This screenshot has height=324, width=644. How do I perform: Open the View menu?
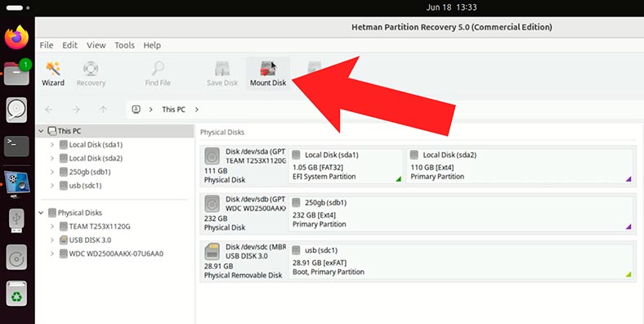pyautogui.click(x=96, y=45)
